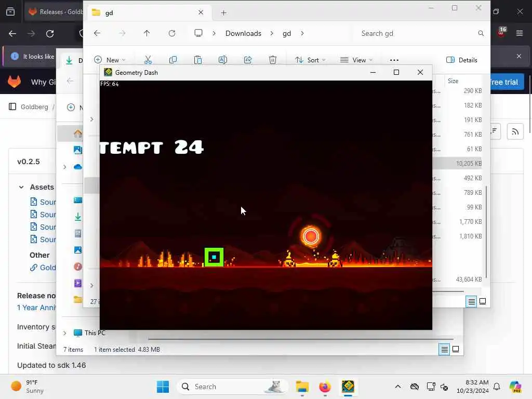532x399 pixels.
Task: Go up one folder in gd Explorer
Action: pos(147,33)
